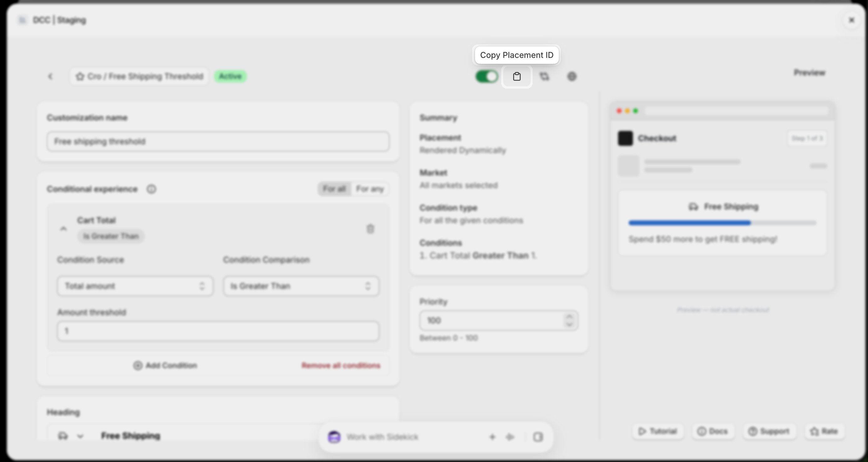Click the Active status badge
Screen dimensions: 868x462
click(231, 76)
